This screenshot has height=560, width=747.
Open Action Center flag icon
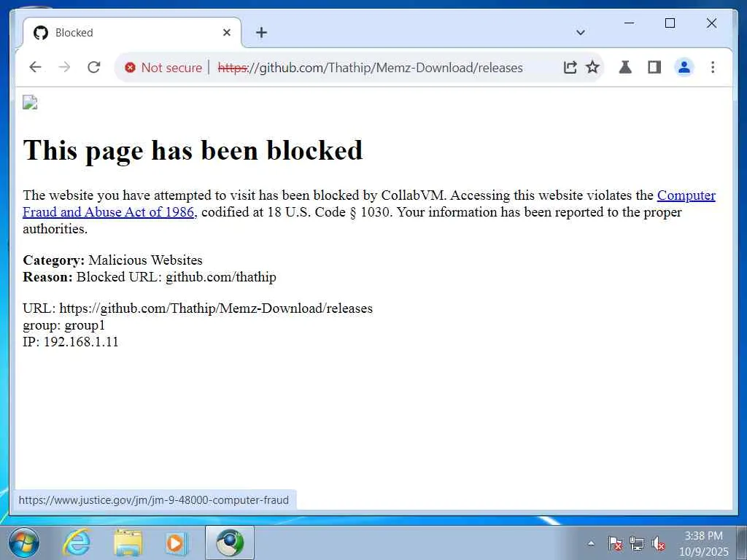615,543
